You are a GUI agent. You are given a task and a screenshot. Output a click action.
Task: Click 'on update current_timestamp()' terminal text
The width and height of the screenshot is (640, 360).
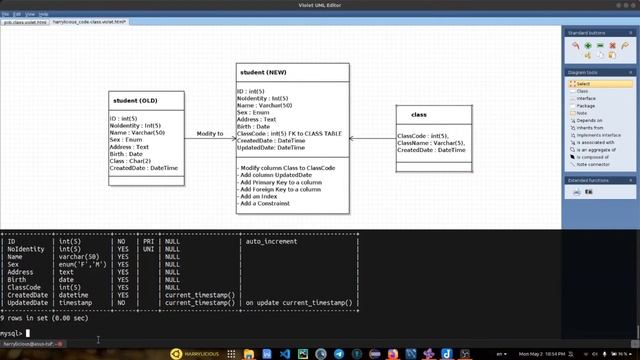tap(299, 303)
